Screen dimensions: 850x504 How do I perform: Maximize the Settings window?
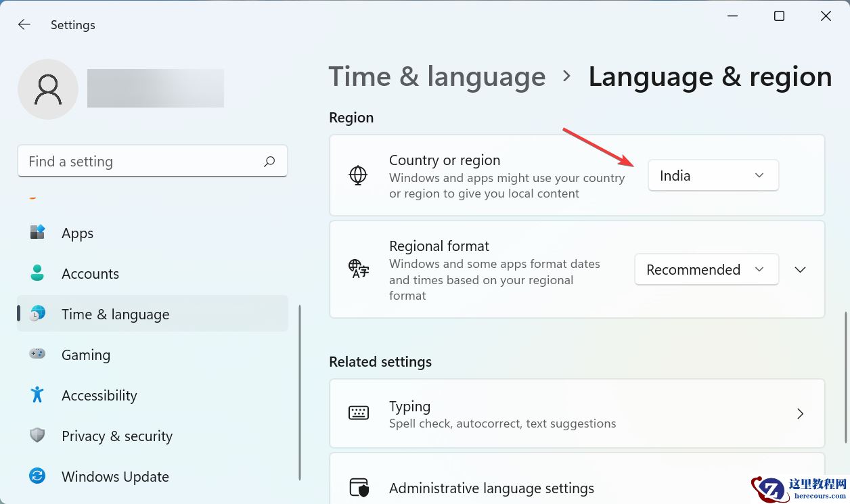click(x=779, y=16)
